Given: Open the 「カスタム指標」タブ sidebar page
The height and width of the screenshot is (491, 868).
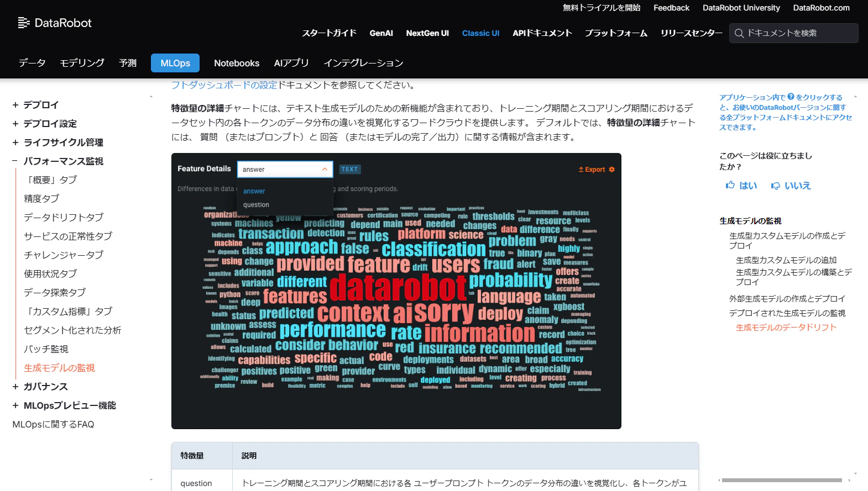Looking at the screenshot, I should [69, 312].
